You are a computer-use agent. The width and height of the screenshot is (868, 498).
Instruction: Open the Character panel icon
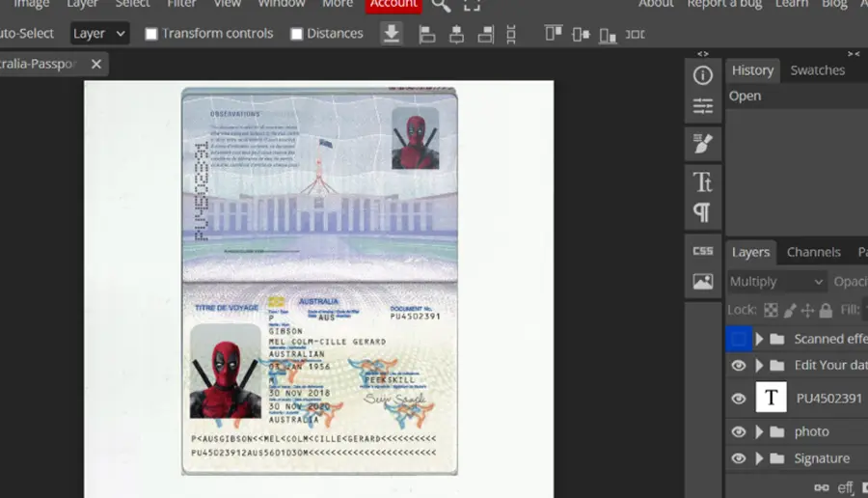702,181
